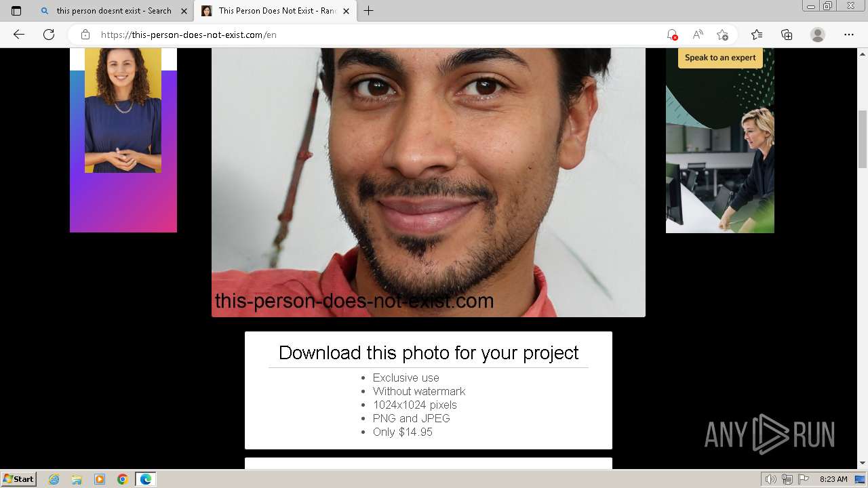
Task: Close the 'This Person Does Not Exist' tab
Action: (346, 11)
